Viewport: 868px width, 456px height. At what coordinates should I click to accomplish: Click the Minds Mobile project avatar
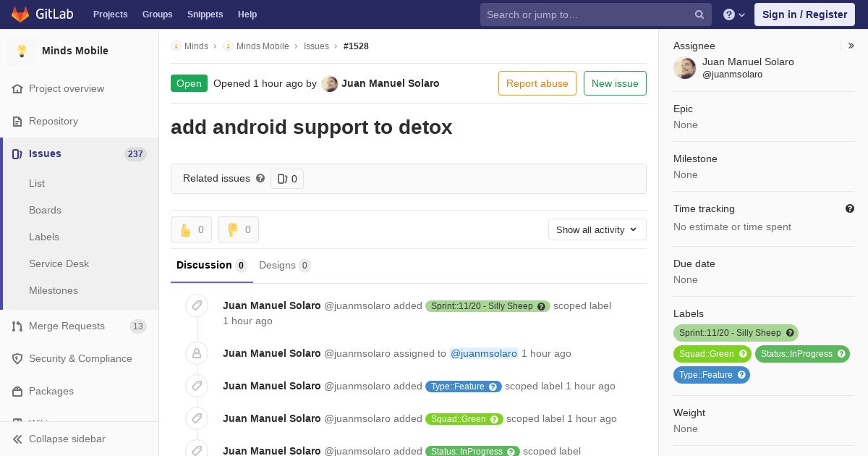point(22,51)
